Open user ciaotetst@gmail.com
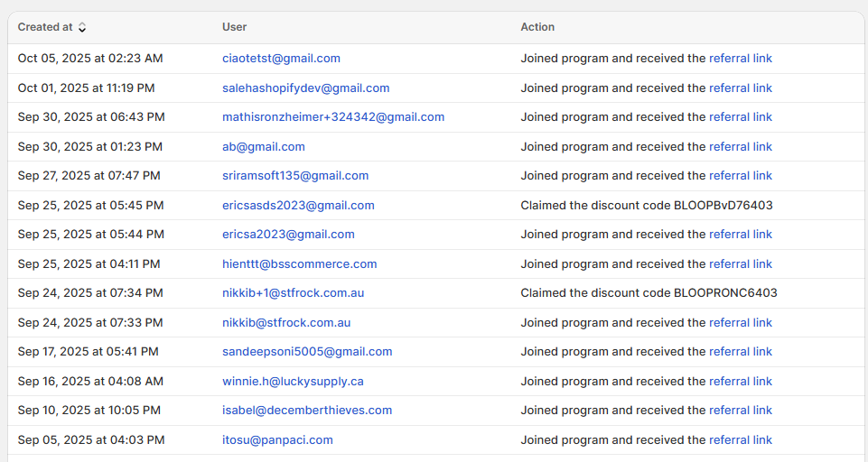Image resolution: width=868 pixels, height=462 pixels. click(281, 59)
